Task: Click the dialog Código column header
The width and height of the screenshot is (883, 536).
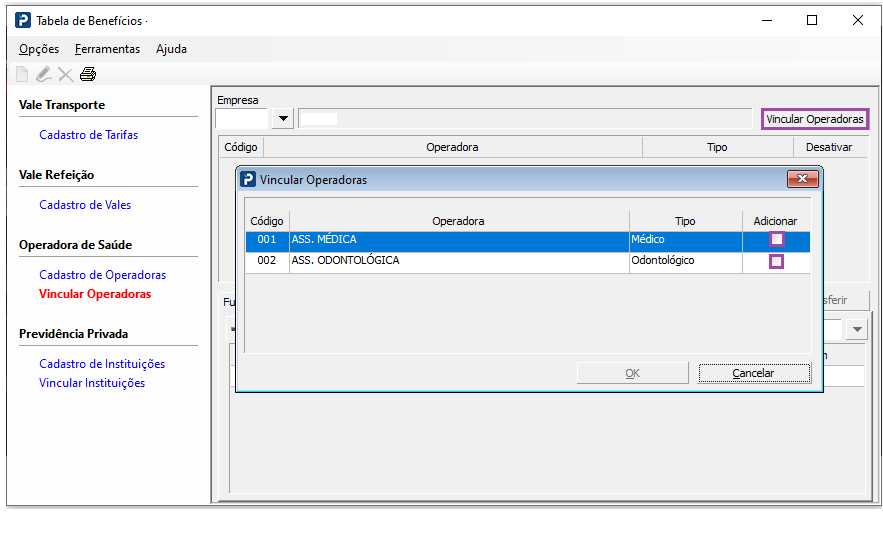Action: [267, 221]
